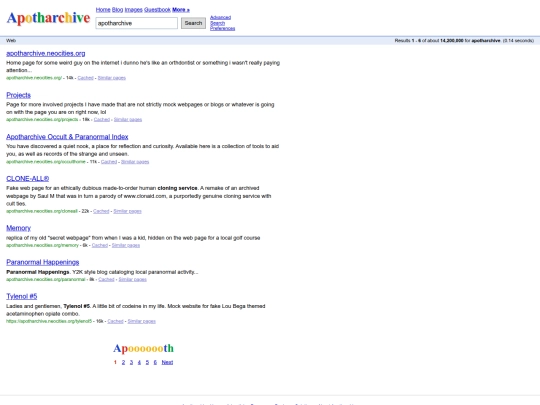Go to results page 4
Screen dimensions: 540x405
click(139, 362)
